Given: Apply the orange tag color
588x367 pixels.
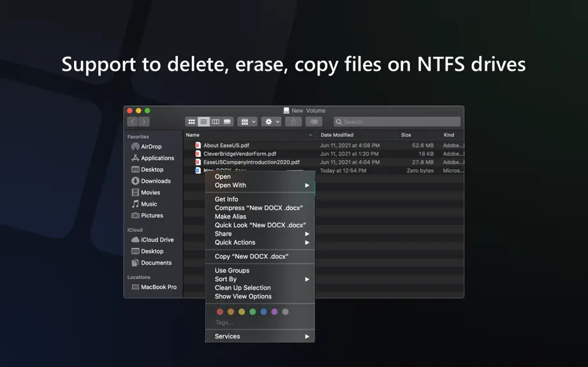Looking at the screenshot, I should point(231,312).
